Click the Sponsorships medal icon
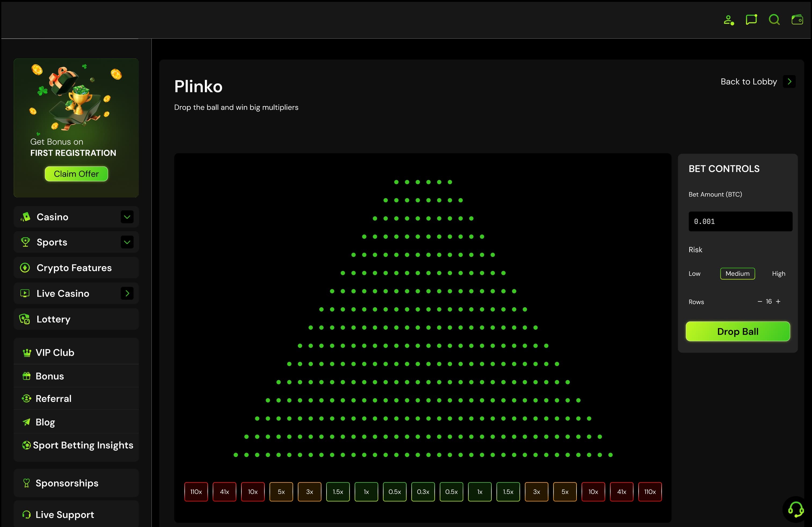Image resolution: width=812 pixels, height=527 pixels. [26, 483]
